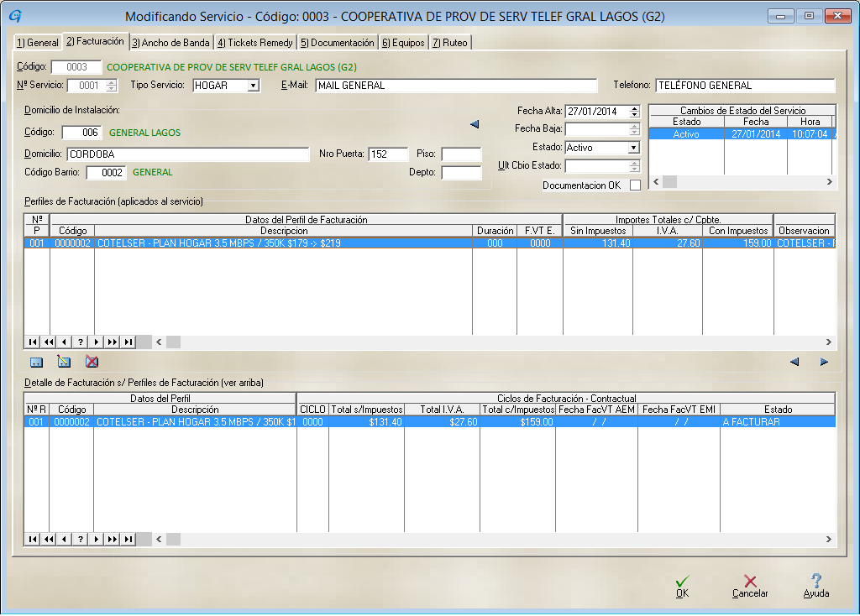Go to previous record in billing detail grid
The width and height of the screenshot is (860, 616).
click(x=65, y=540)
